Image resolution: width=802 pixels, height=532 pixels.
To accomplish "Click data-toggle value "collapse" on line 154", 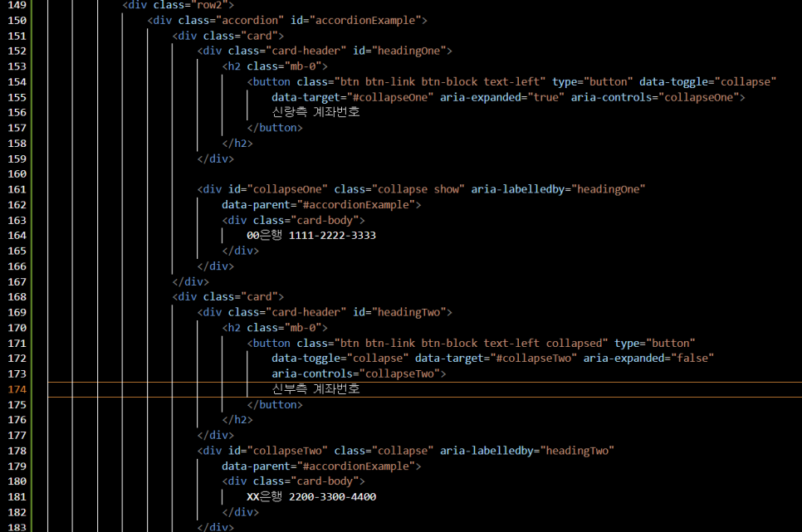I will pos(746,82).
